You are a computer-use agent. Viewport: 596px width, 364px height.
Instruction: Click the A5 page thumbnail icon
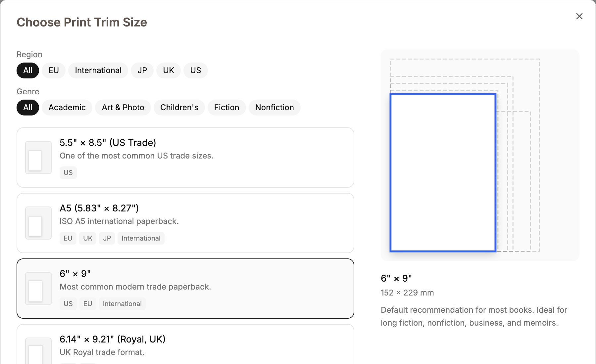pos(38,223)
